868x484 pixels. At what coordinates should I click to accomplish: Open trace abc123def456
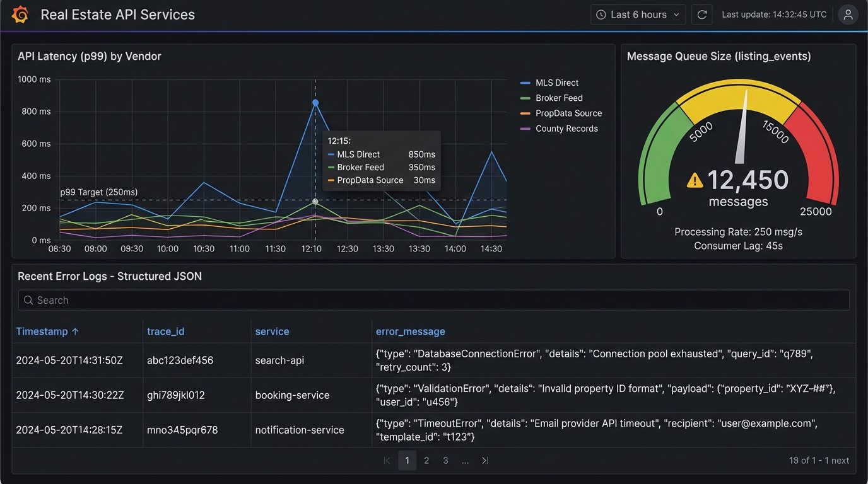[x=180, y=360]
